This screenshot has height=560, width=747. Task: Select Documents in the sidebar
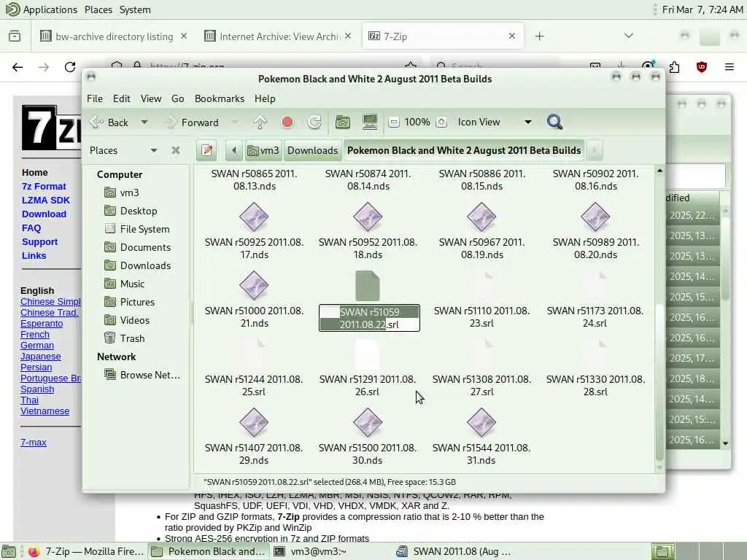tap(145, 248)
